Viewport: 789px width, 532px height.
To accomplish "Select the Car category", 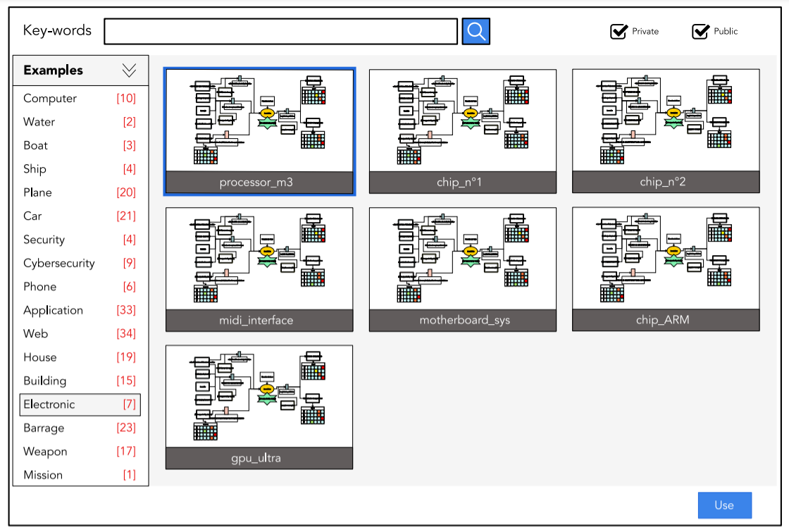I will 80,216.
